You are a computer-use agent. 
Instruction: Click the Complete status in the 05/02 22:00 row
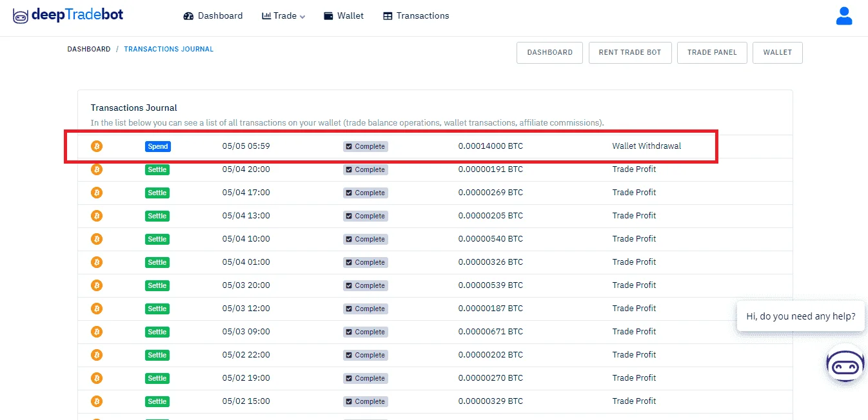[x=366, y=355]
